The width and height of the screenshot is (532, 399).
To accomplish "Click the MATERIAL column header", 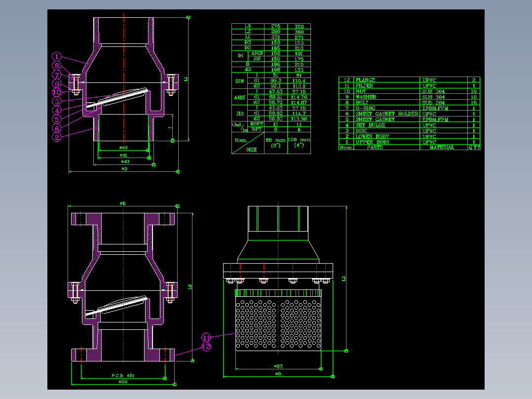I will 442,147.
